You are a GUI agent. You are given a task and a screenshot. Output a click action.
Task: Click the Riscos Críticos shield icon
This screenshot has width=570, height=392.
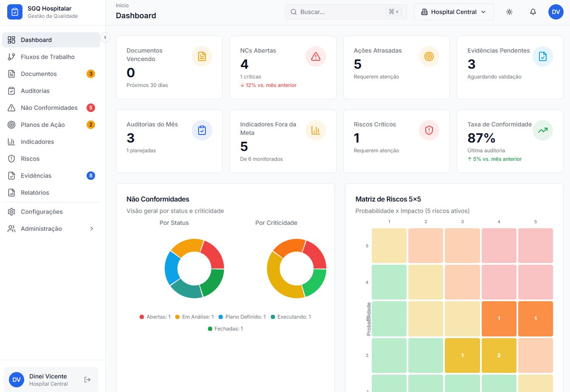tap(429, 130)
